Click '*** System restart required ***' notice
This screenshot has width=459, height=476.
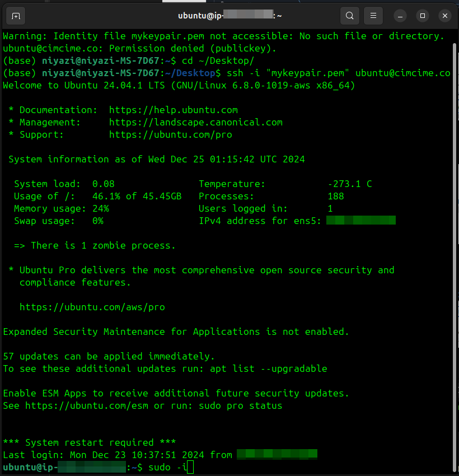click(x=90, y=442)
